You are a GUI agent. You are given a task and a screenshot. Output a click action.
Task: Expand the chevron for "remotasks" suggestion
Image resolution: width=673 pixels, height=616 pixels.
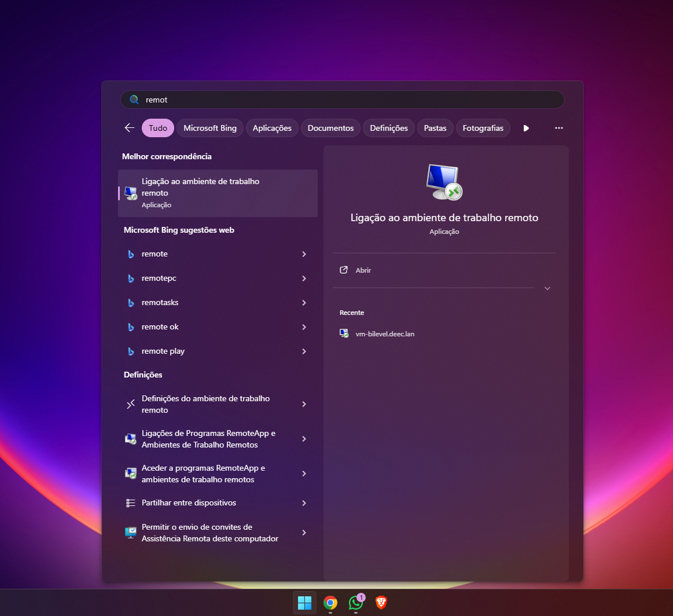(304, 303)
